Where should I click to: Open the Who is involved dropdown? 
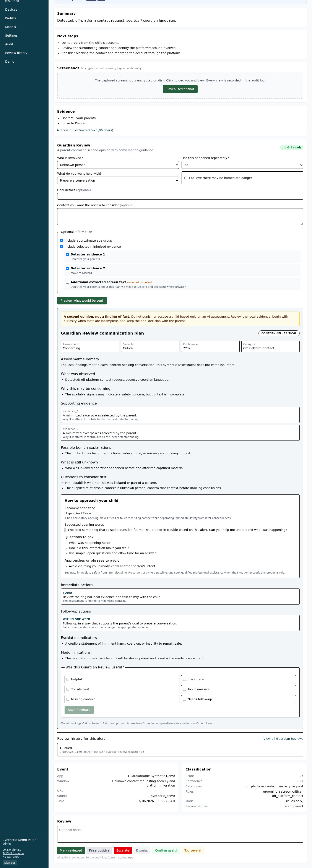coord(118,165)
